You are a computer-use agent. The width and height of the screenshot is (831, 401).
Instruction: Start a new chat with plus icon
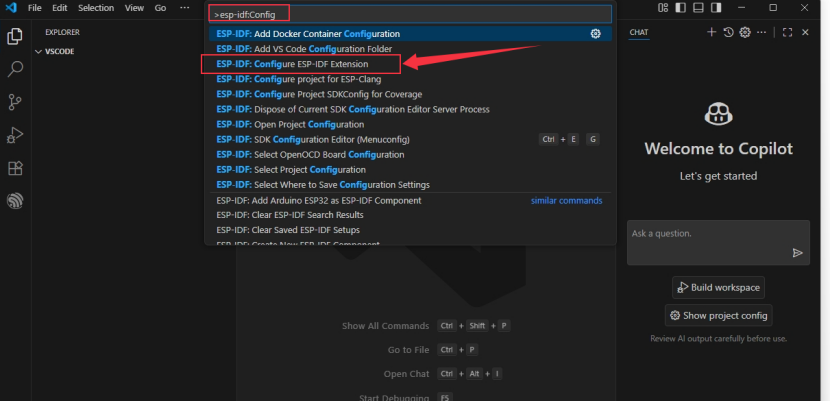tap(711, 32)
